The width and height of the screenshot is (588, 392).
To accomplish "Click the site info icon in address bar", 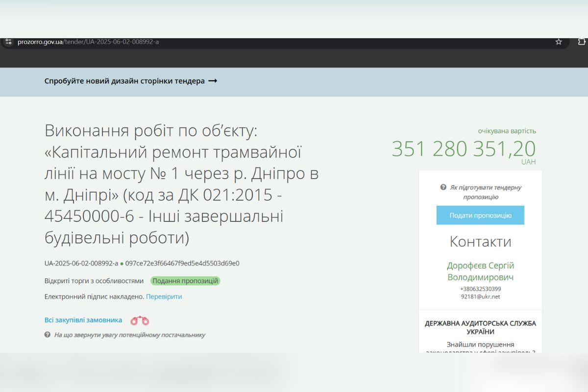I will (8, 42).
